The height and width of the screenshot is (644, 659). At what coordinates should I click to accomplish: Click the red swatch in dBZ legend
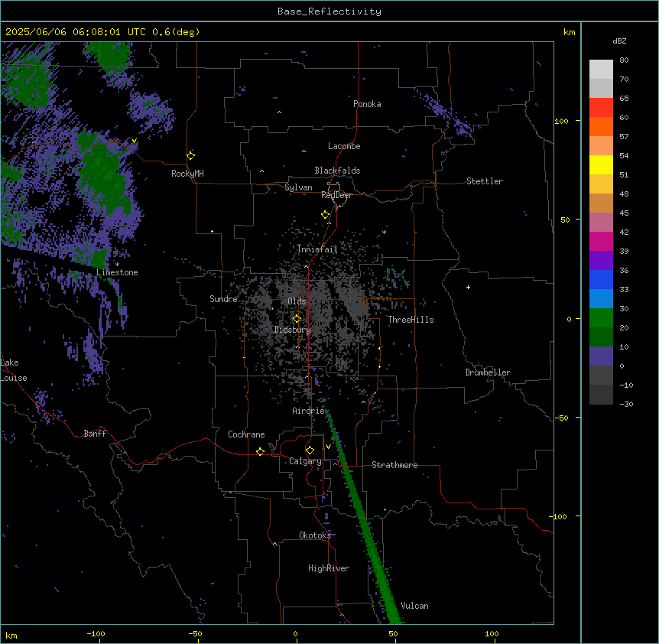coord(601,108)
